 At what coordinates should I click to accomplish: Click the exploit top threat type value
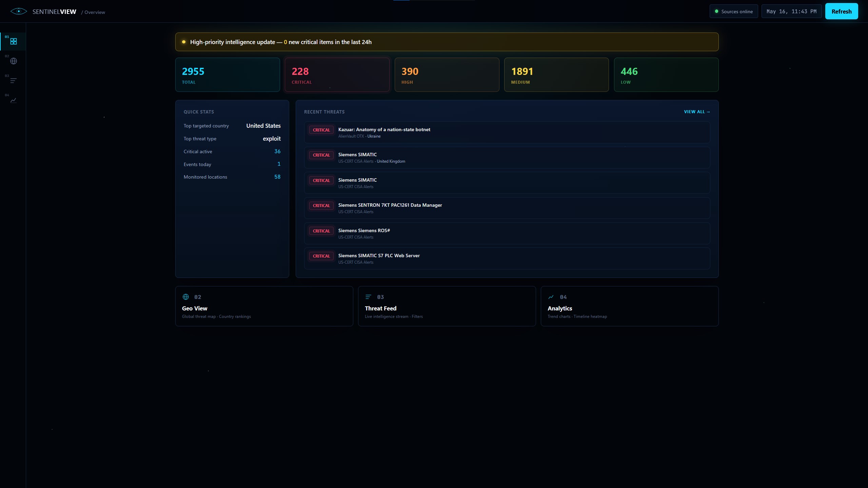click(272, 139)
